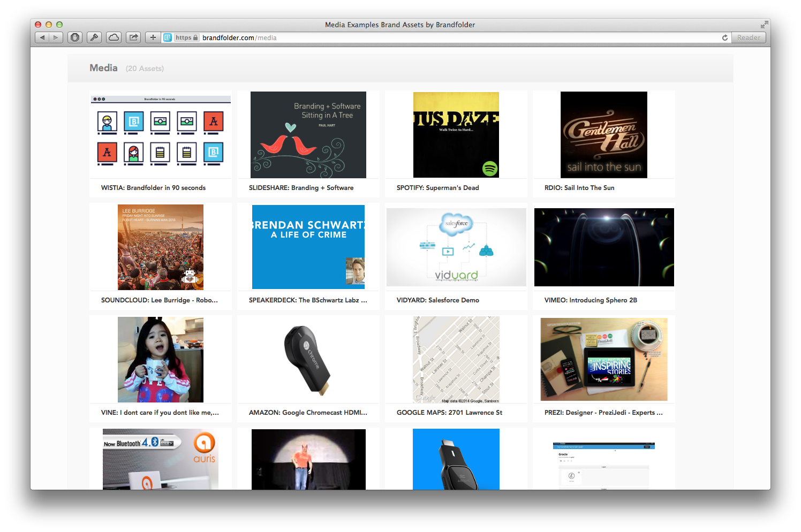
Task: Click 'VIMEO: Introducing Sphero 2B' title
Action: [x=591, y=300]
